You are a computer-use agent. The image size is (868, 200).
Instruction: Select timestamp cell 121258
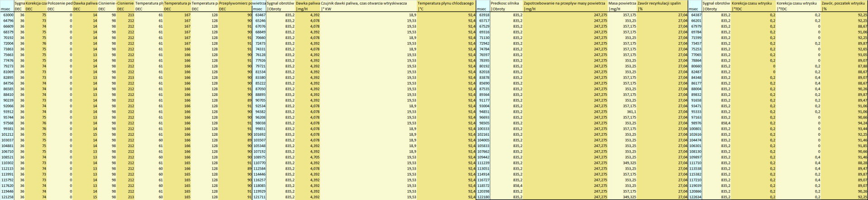(7, 197)
